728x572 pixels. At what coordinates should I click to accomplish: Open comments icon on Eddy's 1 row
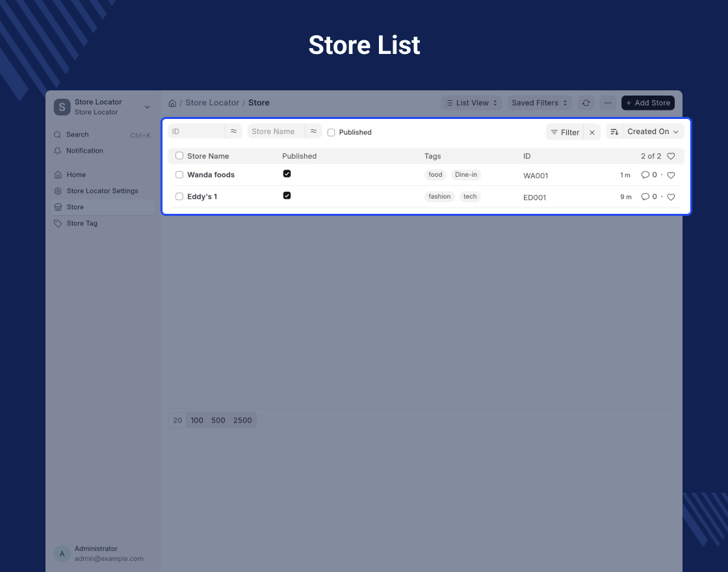[x=645, y=197]
